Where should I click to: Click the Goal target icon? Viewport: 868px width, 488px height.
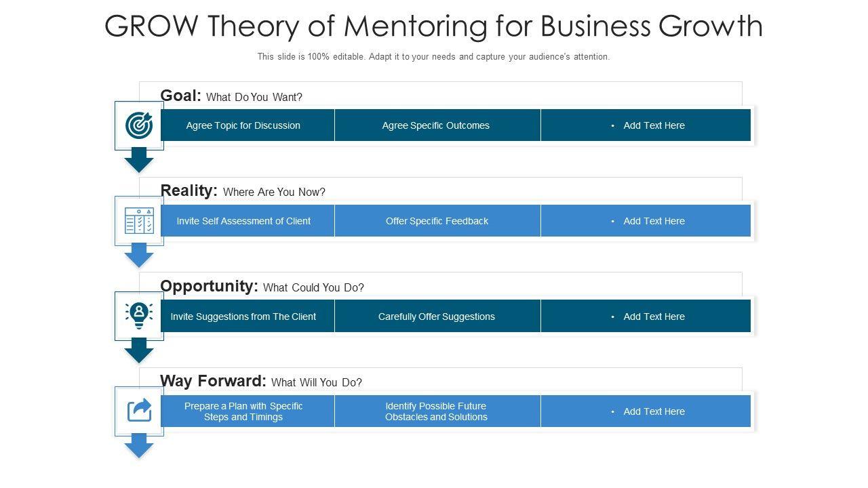pos(139,125)
